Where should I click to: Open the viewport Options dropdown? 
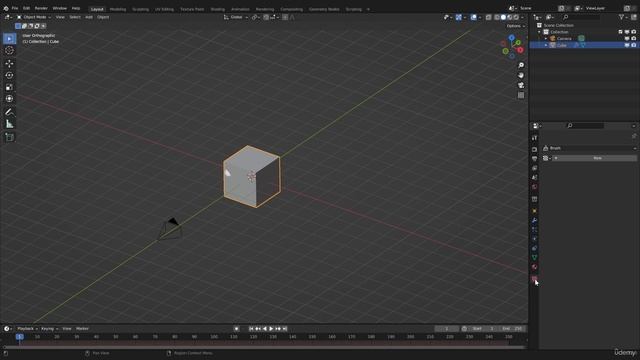516,26
